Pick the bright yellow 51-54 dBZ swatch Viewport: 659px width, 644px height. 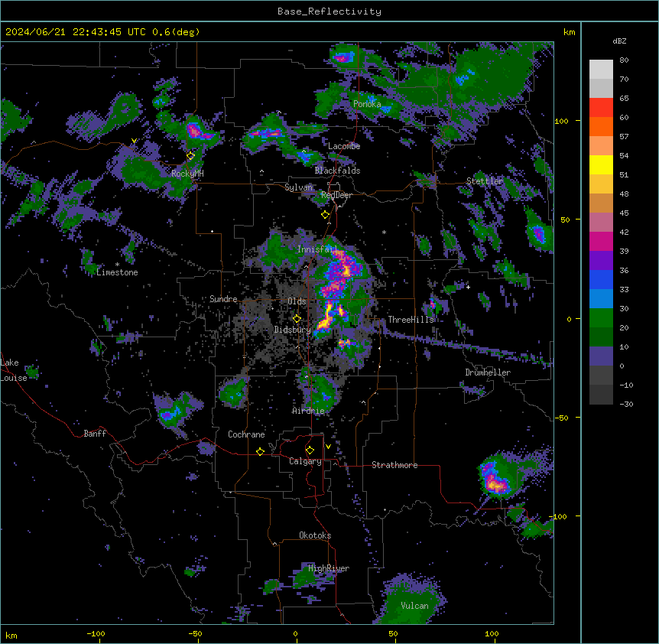pos(601,164)
